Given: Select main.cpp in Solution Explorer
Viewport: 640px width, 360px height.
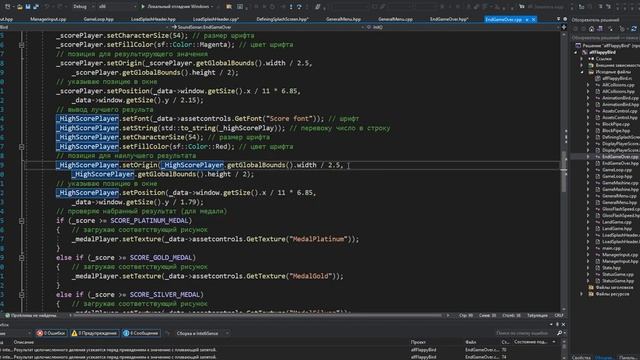Looking at the screenshot, I should 611,248.
